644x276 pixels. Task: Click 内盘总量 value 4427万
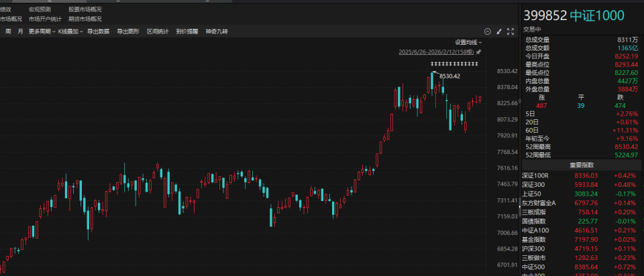click(628, 81)
